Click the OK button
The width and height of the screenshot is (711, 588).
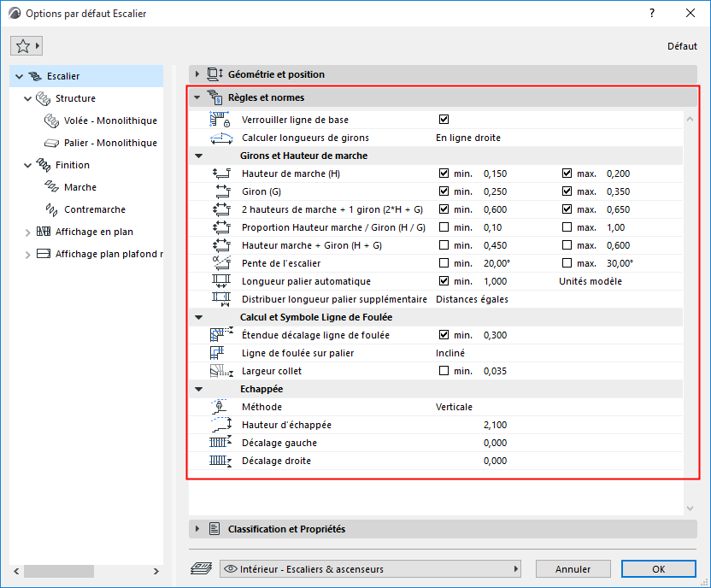pos(658,568)
